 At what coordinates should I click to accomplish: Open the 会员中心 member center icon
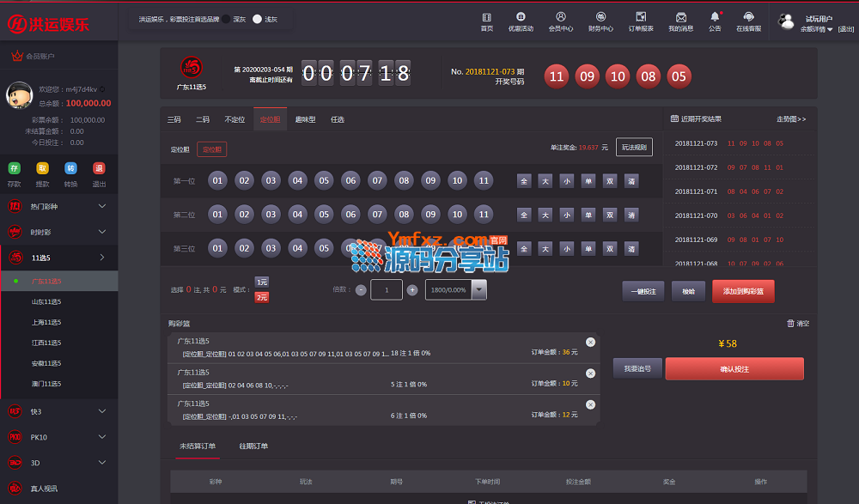pos(561,17)
